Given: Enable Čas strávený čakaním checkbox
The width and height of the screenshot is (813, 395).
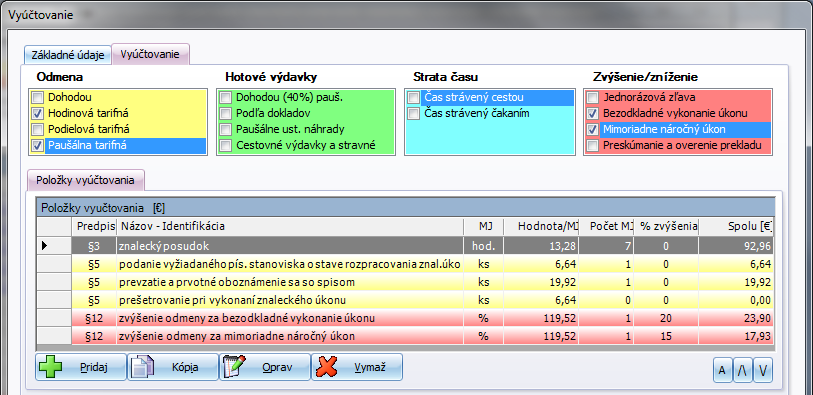Looking at the screenshot, I should 413,113.
